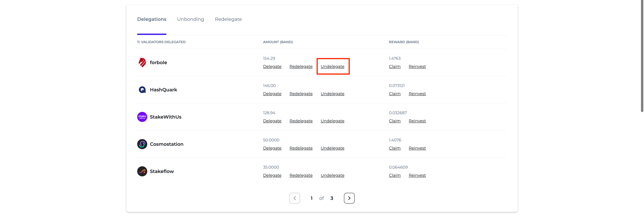
Task: Click Claim reward for HashQuark
Action: (x=394, y=94)
